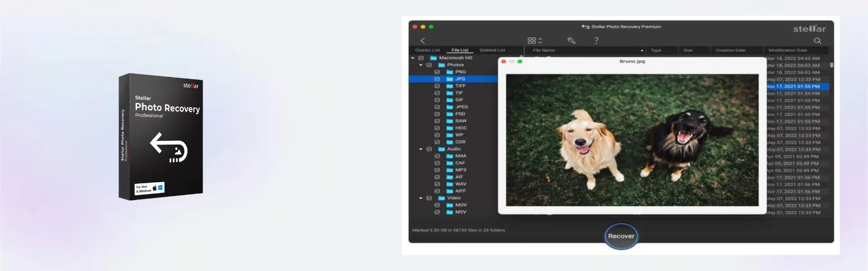This screenshot has height=271, width=868.
Task: Click the WAV folder icon
Action: [450, 184]
